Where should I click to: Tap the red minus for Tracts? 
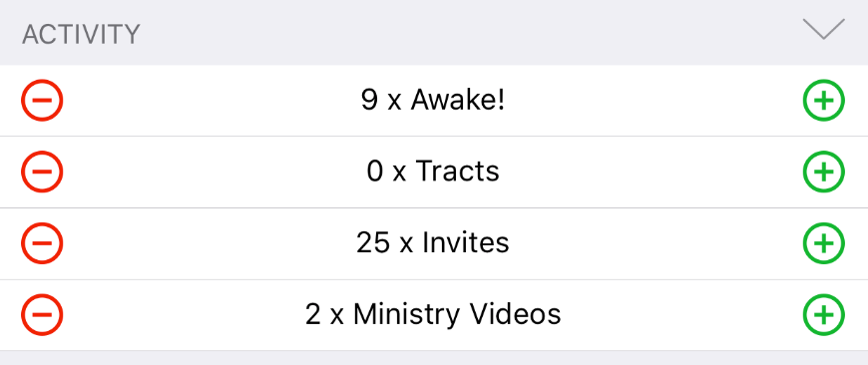point(42,172)
